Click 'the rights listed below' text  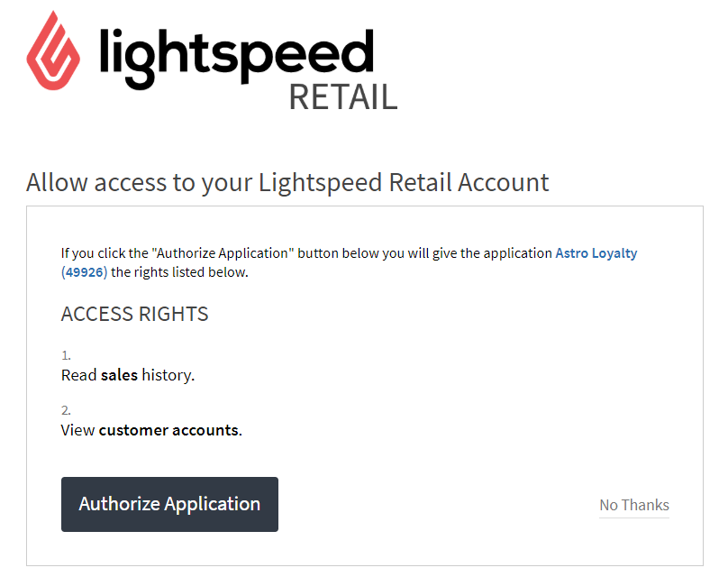179,272
